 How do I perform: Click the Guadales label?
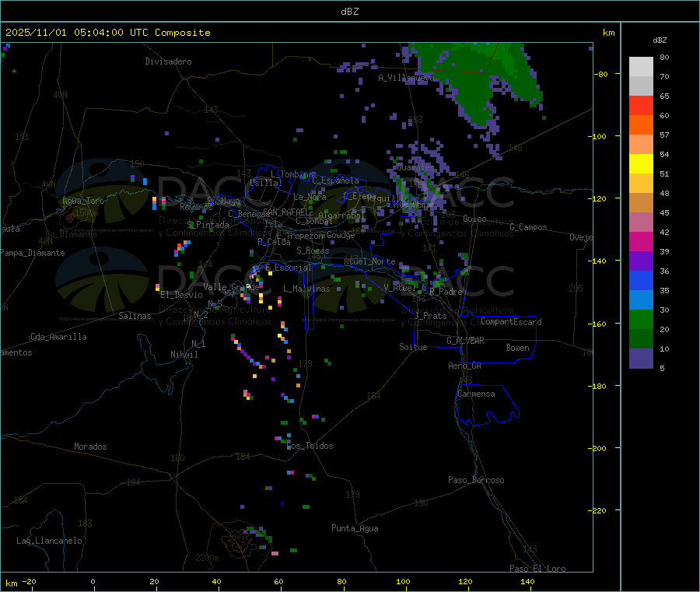pyautogui.click(x=415, y=167)
